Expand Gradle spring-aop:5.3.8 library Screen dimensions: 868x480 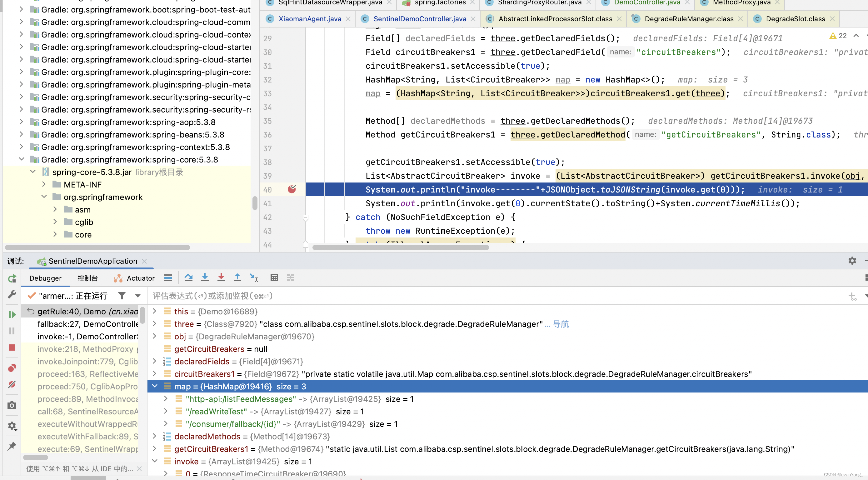pos(21,121)
